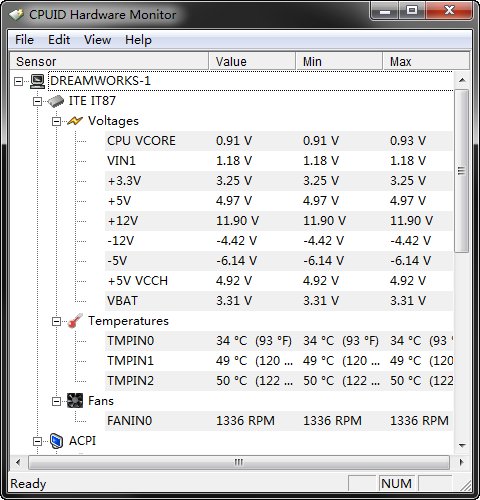Viewport: 480px width, 500px height.
Task: Open the Edit menu
Action: (x=59, y=40)
